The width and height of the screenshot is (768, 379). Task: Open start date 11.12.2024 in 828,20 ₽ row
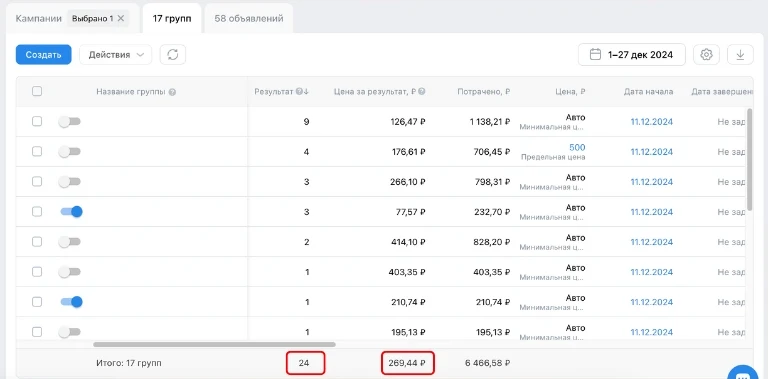coord(651,242)
